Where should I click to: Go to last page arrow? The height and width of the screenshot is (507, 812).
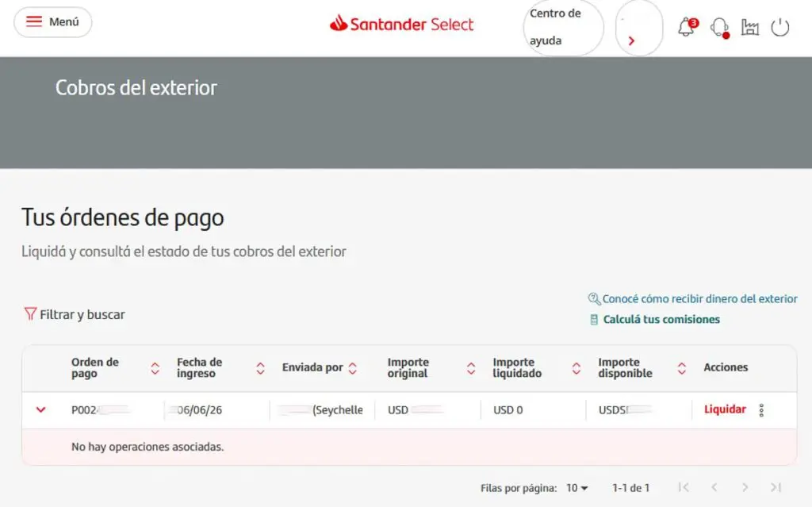pos(776,487)
